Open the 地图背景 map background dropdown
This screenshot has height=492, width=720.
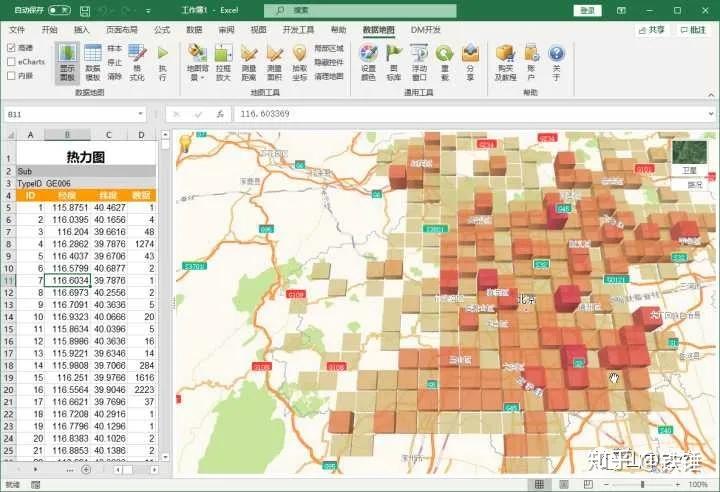click(x=198, y=63)
